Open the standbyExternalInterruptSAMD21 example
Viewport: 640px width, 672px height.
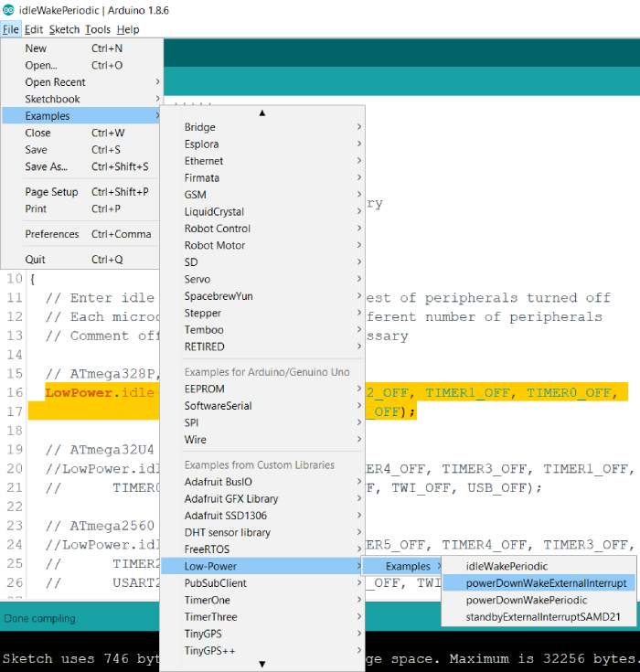tap(539, 617)
